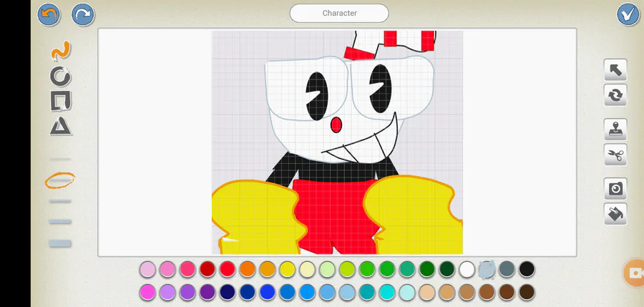This screenshot has width=644, height=307.
Task: Pick the bright royal blue swatch
Action: (x=268, y=292)
